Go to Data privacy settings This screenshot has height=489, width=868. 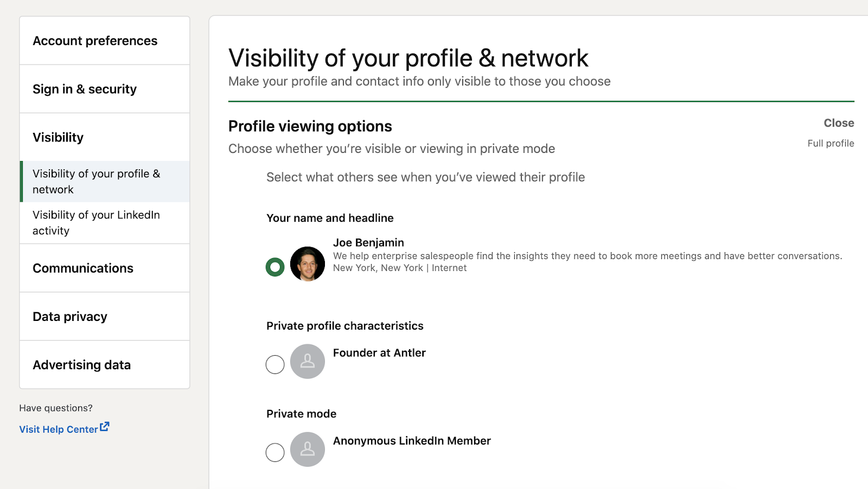click(x=70, y=317)
